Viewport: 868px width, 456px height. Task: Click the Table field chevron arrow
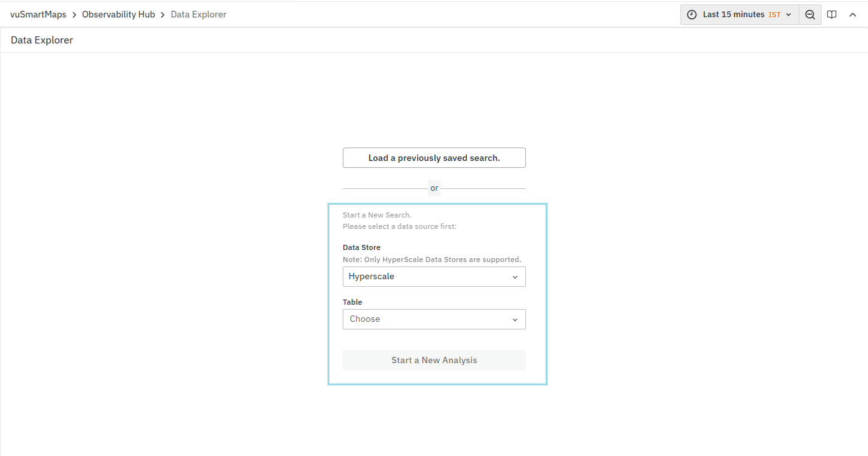click(x=514, y=320)
